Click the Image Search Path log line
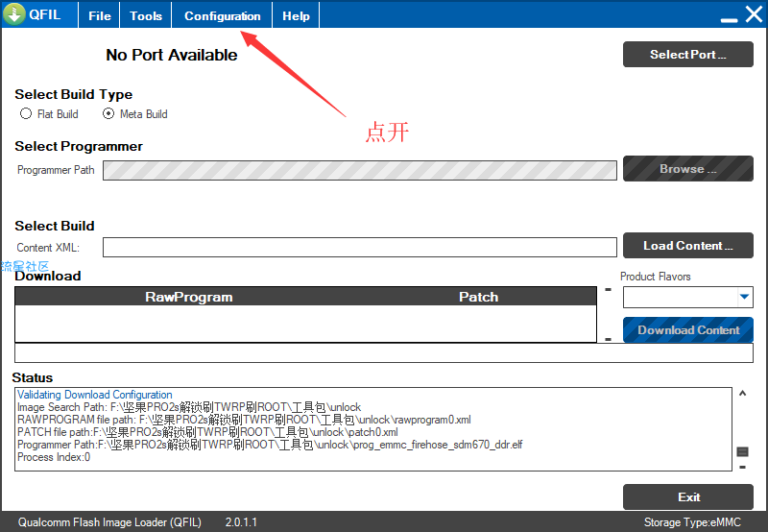Image resolution: width=768 pixels, height=532 pixels. [189, 407]
